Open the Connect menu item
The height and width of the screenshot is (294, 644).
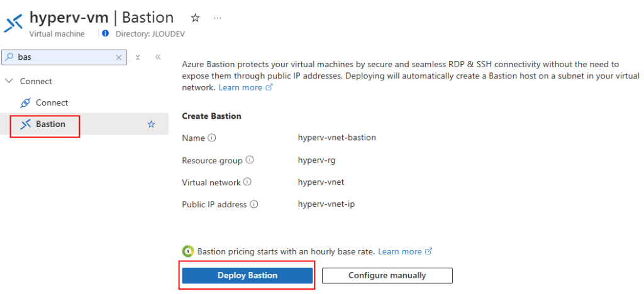[x=52, y=102]
